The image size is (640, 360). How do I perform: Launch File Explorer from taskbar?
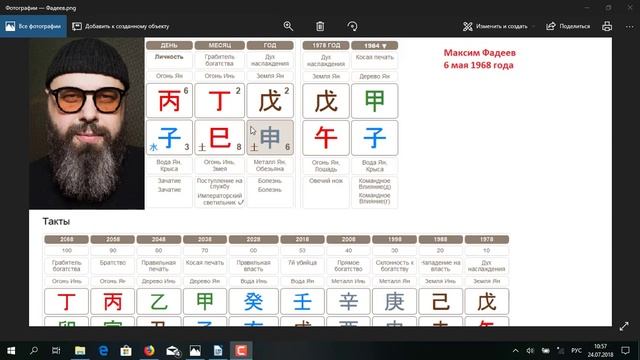[80, 351]
